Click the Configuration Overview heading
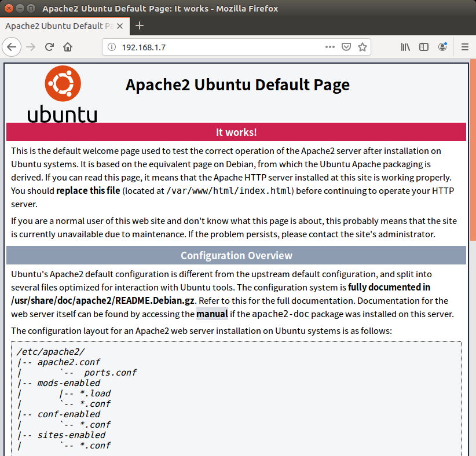 point(236,255)
